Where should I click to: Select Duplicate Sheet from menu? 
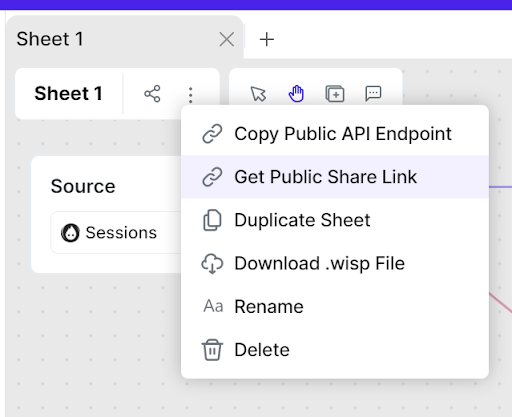coord(335,220)
